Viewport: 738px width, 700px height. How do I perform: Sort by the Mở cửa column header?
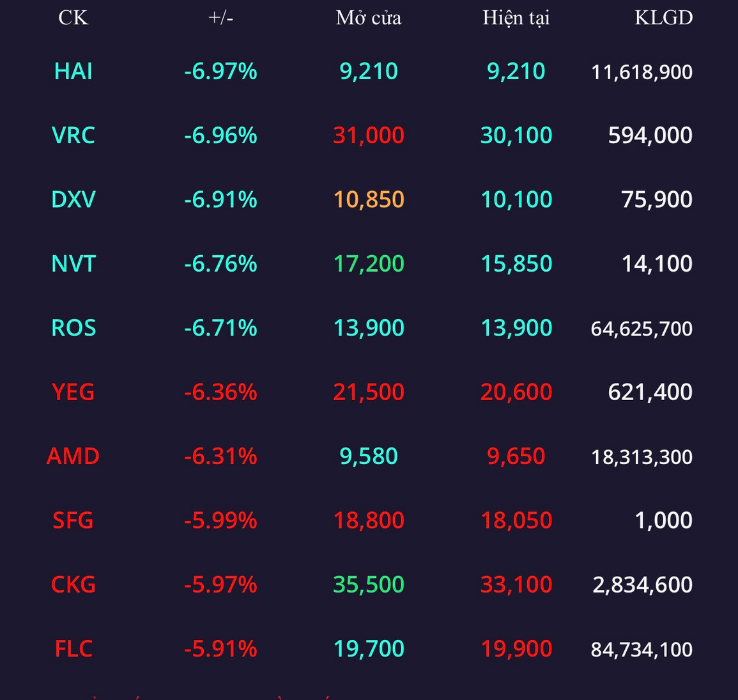(369, 18)
